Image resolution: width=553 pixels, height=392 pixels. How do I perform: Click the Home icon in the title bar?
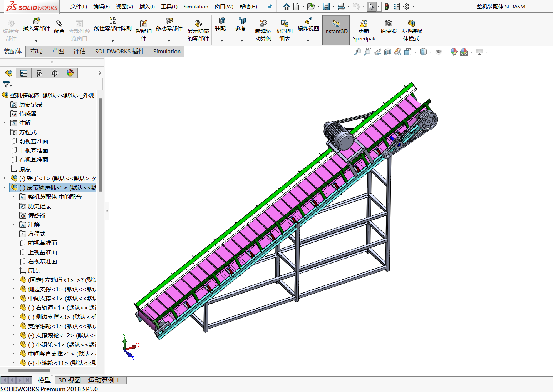pos(286,7)
